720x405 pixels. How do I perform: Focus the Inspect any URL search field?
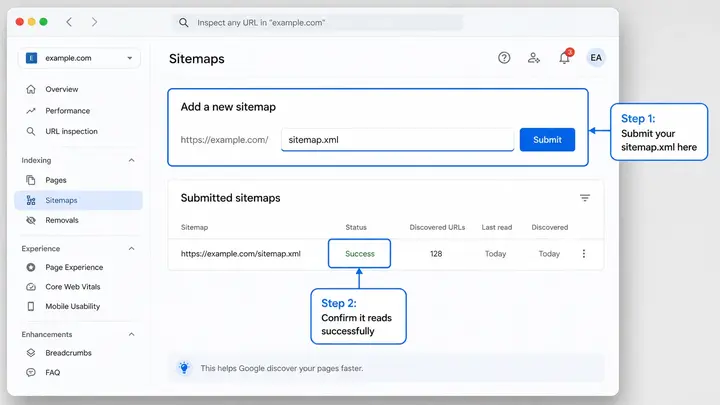pos(317,22)
